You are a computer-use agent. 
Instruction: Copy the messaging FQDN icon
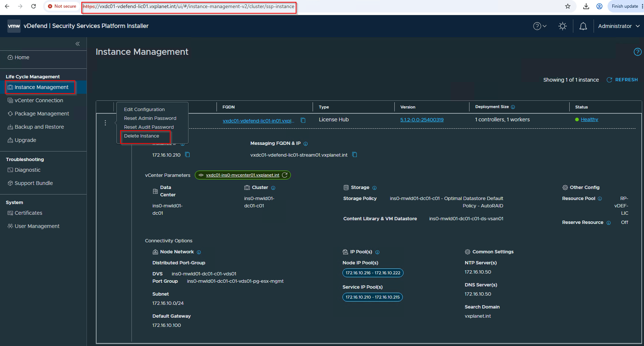tap(355, 155)
